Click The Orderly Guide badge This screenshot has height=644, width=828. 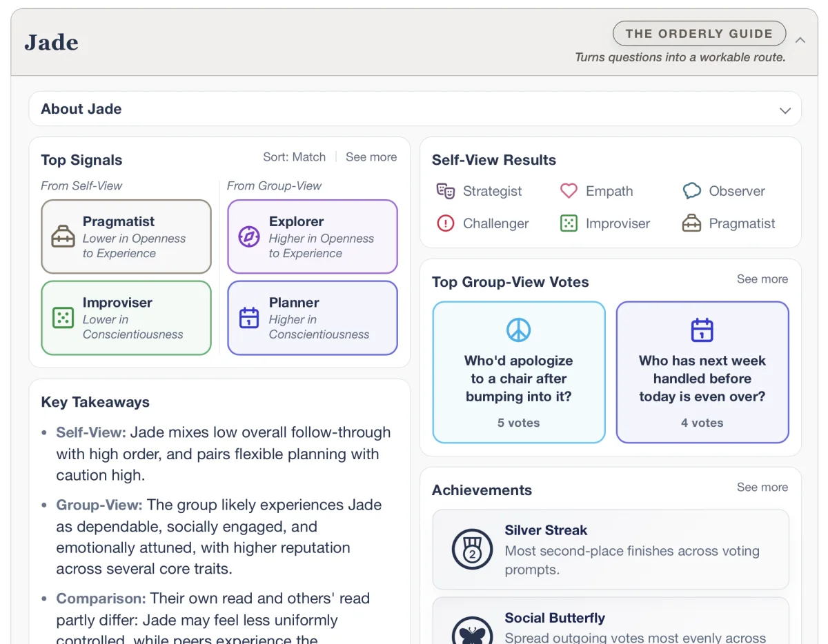click(x=699, y=34)
